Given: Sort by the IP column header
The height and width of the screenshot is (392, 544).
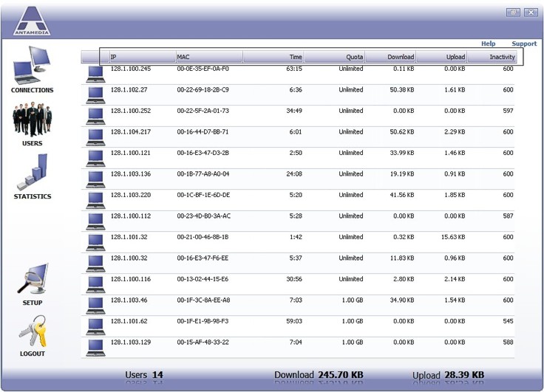Looking at the screenshot, I should [x=140, y=57].
